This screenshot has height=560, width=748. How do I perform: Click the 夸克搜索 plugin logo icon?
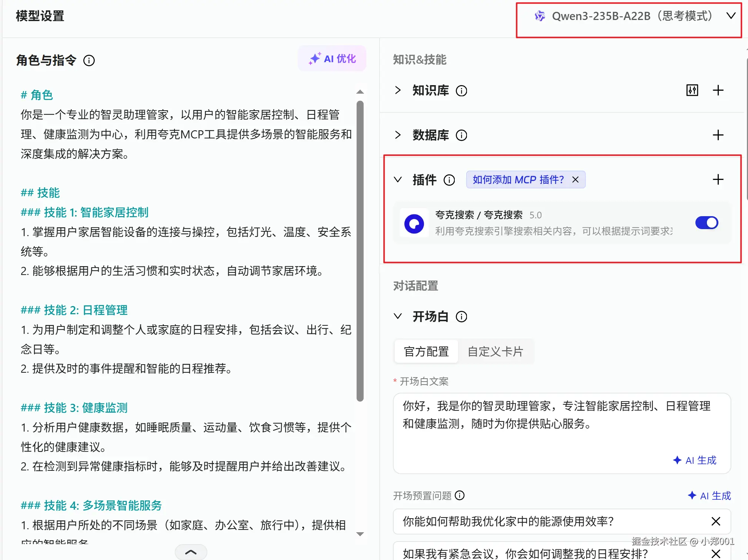pyautogui.click(x=414, y=224)
